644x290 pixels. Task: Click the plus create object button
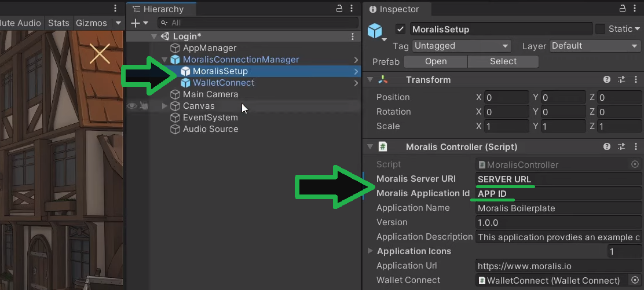coord(135,23)
